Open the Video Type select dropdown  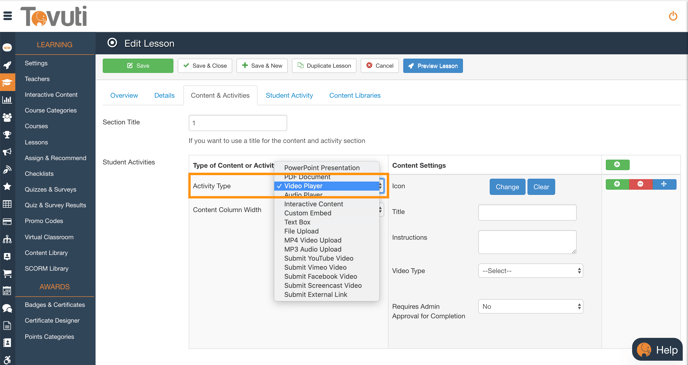530,271
